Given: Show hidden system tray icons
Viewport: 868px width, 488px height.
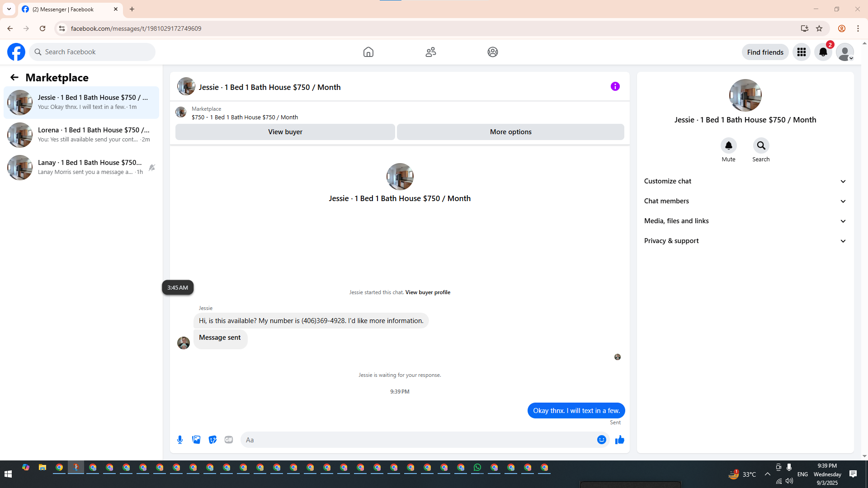Looking at the screenshot, I should coord(768,474).
